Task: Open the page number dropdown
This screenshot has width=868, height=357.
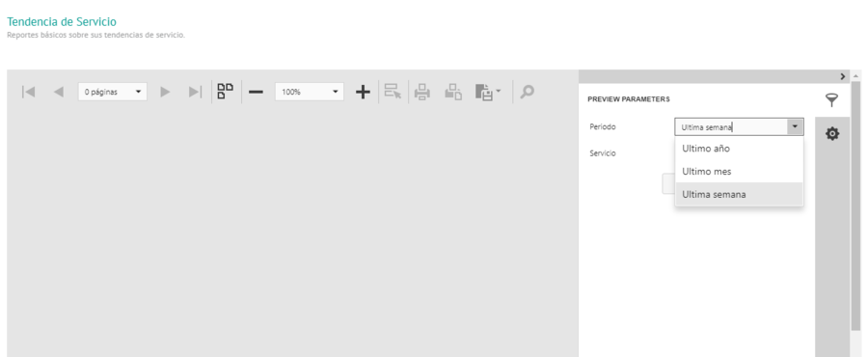Action: click(x=113, y=92)
